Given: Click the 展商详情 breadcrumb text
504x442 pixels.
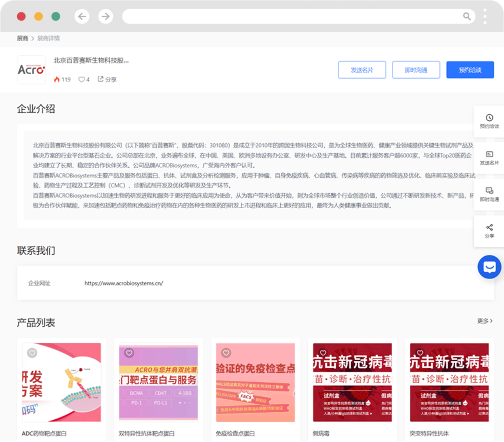Looking at the screenshot, I should [48, 38].
